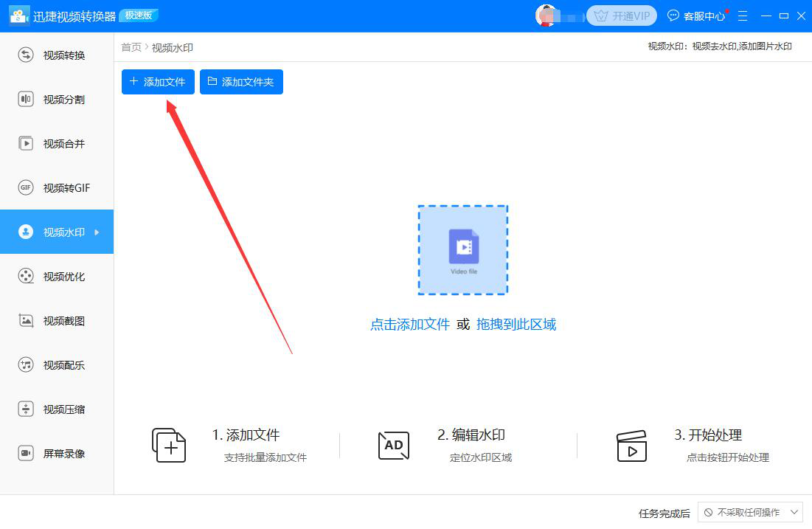This screenshot has width=812, height=529.
Task: Select the 视频分割 menu label
Action: [x=64, y=100]
